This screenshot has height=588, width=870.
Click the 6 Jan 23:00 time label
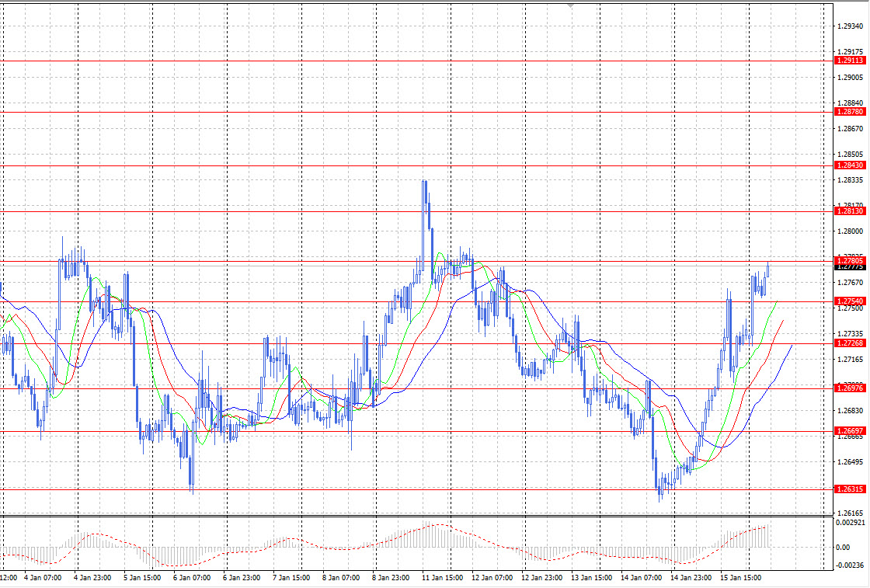coord(242,578)
